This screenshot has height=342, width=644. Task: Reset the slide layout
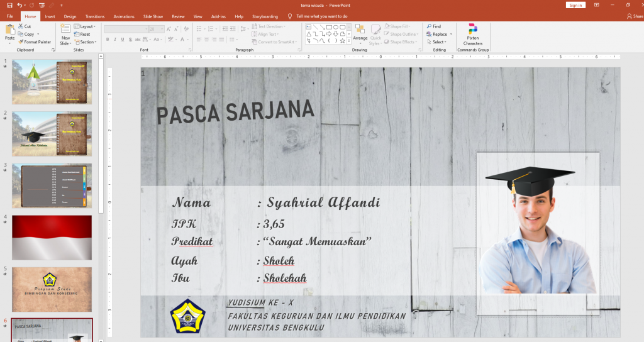point(82,34)
